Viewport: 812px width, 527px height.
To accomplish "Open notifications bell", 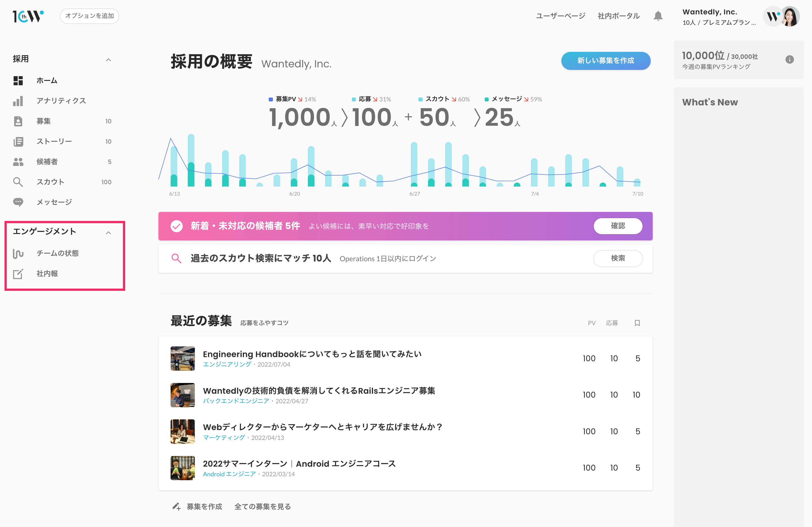I will coord(658,16).
